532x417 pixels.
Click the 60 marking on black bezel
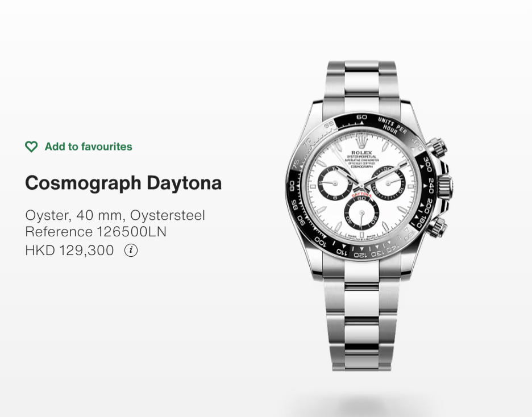pyautogui.click(x=361, y=117)
